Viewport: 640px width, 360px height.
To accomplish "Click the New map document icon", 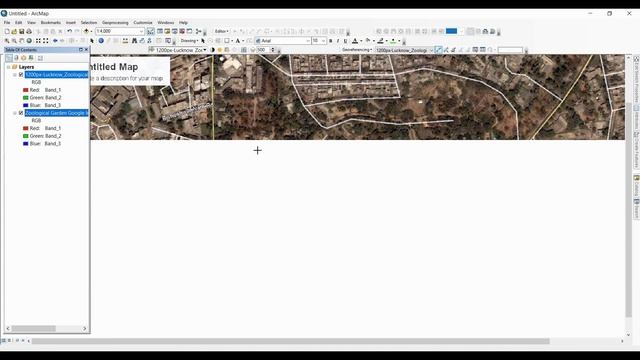I will coord(7,31).
